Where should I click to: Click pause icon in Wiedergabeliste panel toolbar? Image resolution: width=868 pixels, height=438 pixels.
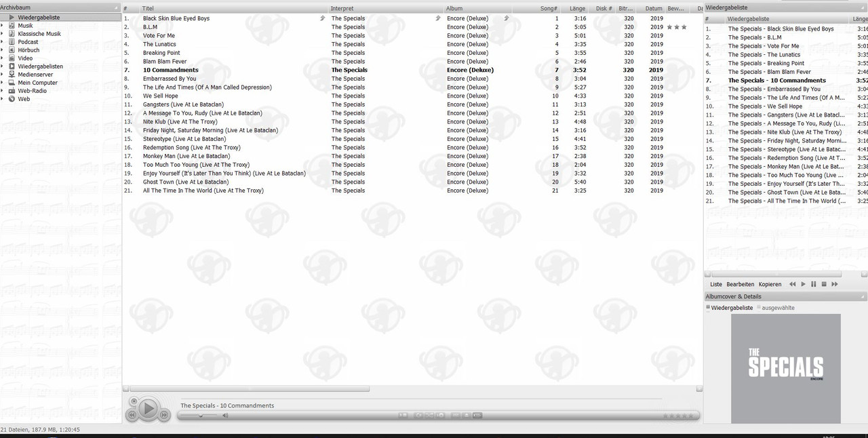(x=814, y=284)
